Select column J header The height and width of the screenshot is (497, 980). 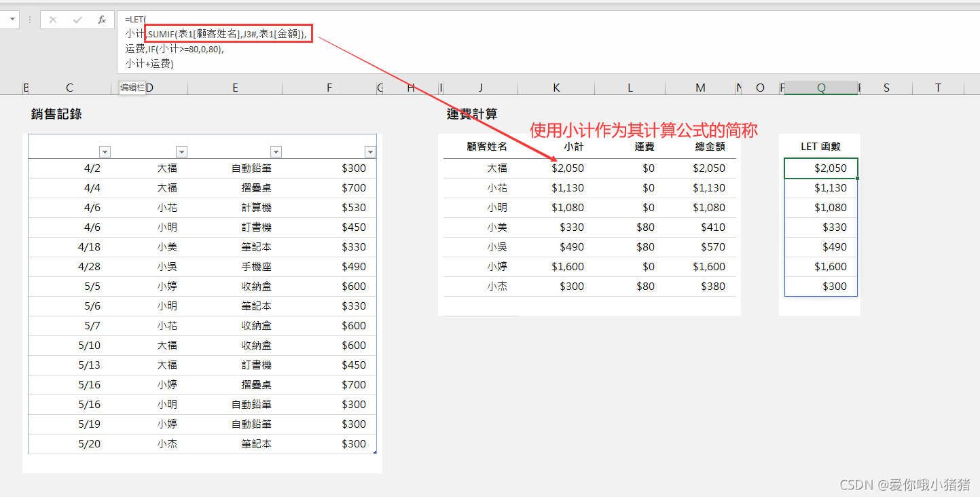tap(480, 88)
